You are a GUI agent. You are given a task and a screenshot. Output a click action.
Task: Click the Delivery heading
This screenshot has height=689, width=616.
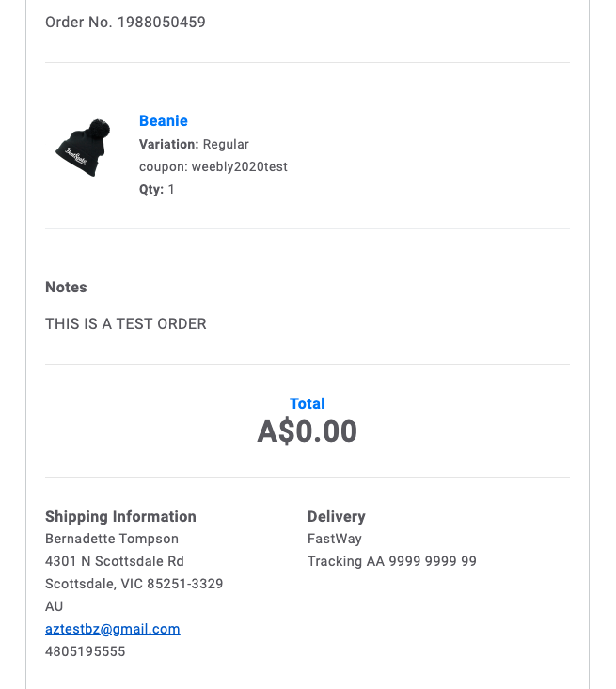point(337,516)
